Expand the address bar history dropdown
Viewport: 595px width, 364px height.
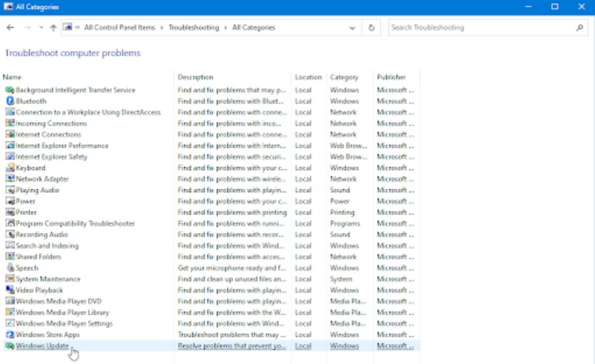(352, 28)
